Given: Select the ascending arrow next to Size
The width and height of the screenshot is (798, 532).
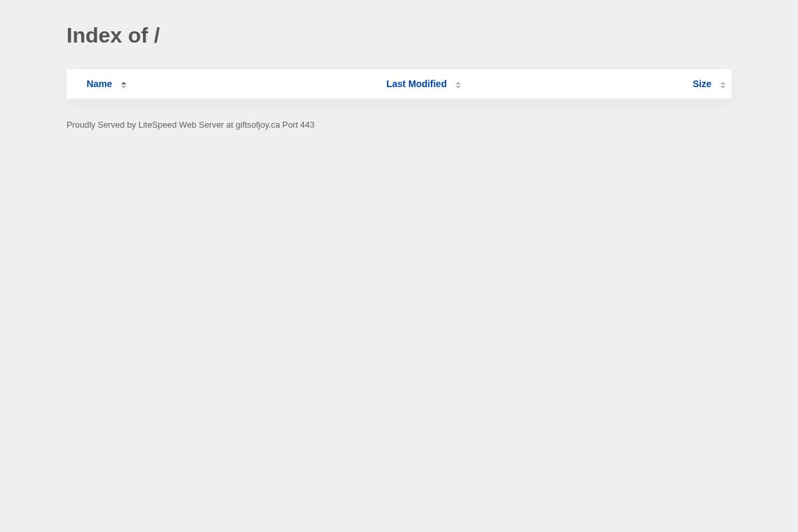Looking at the screenshot, I should point(722,82).
